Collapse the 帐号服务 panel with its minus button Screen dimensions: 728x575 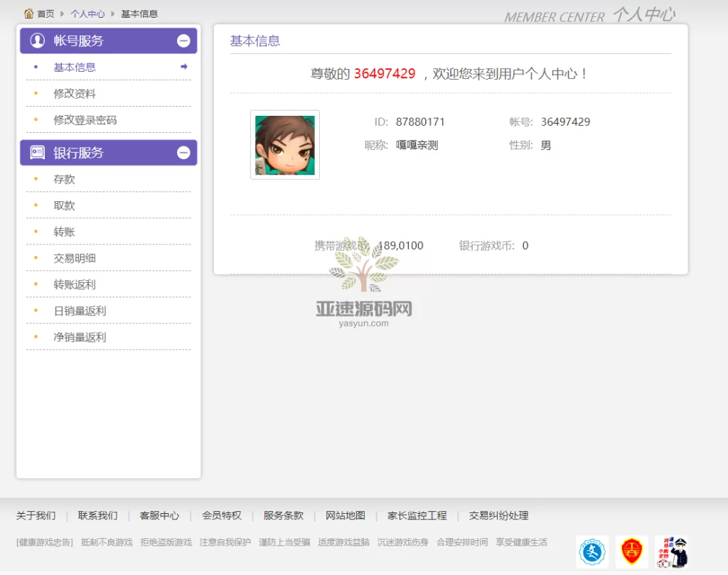coord(183,41)
